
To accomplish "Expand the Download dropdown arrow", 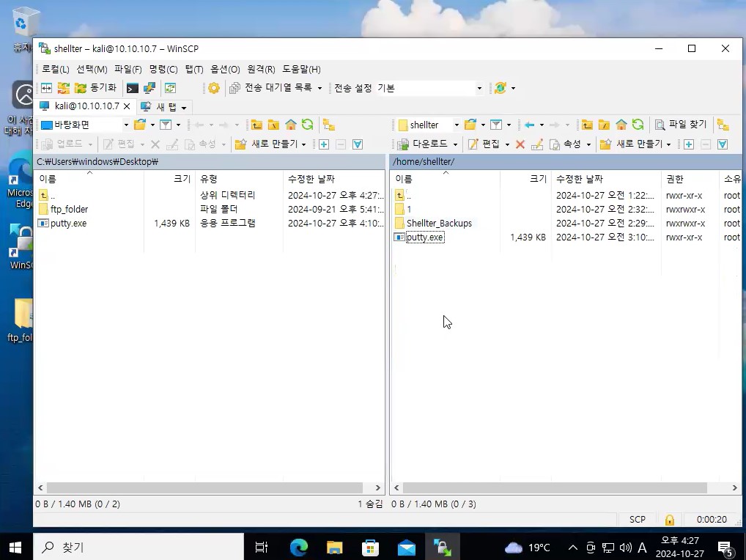I will (455, 144).
